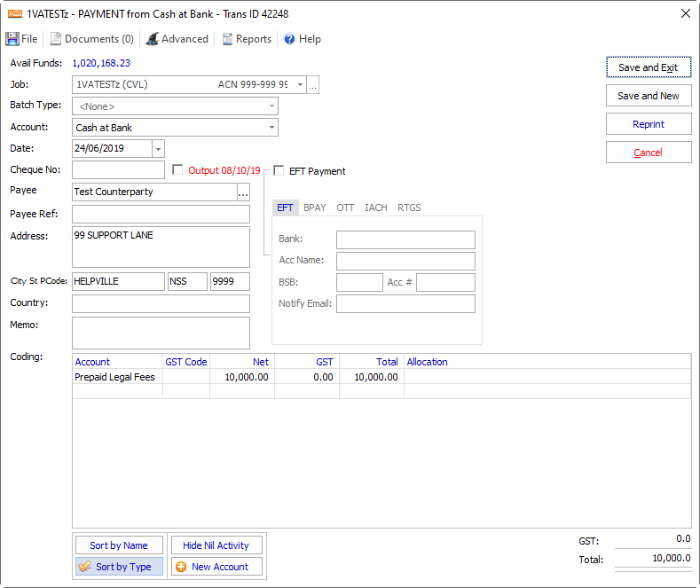Switch to the RTGS tab
700x588 pixels.
(x=409, y=208)
